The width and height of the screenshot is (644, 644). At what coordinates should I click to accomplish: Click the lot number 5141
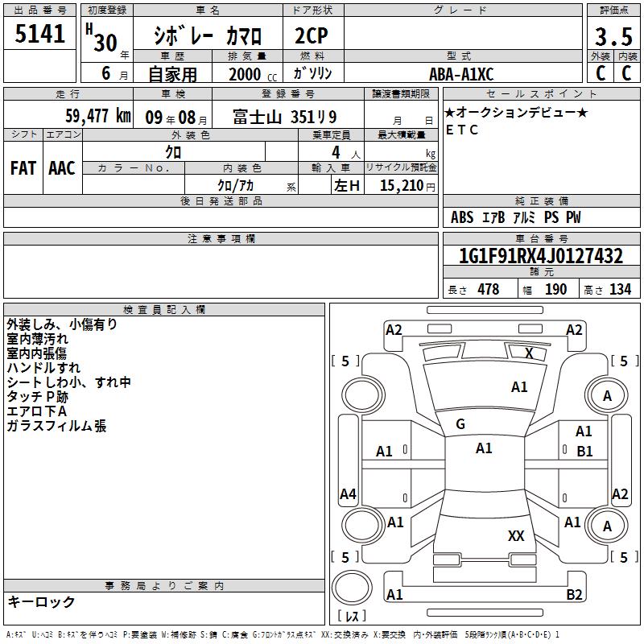tap(39, 34)
